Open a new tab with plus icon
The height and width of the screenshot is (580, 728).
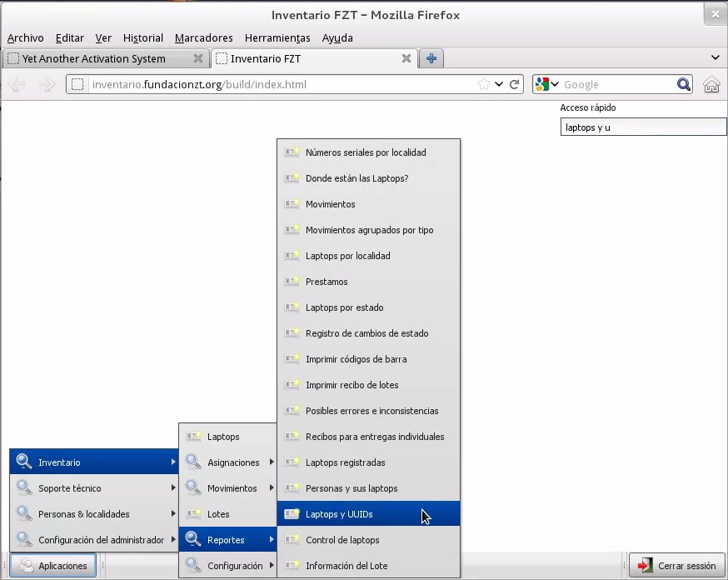pos(431,58)
